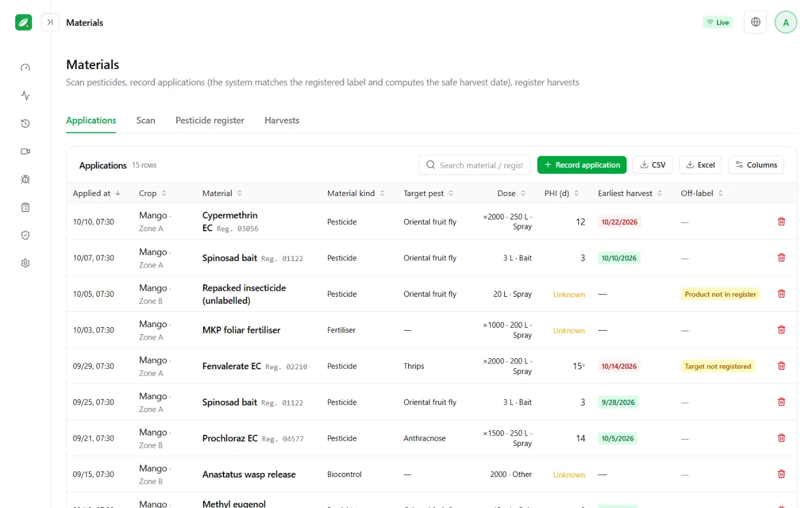This screenshot has width=812, height=508.
Task: Switch to the Pesticide register tab
Action: (x=210, y=120)
